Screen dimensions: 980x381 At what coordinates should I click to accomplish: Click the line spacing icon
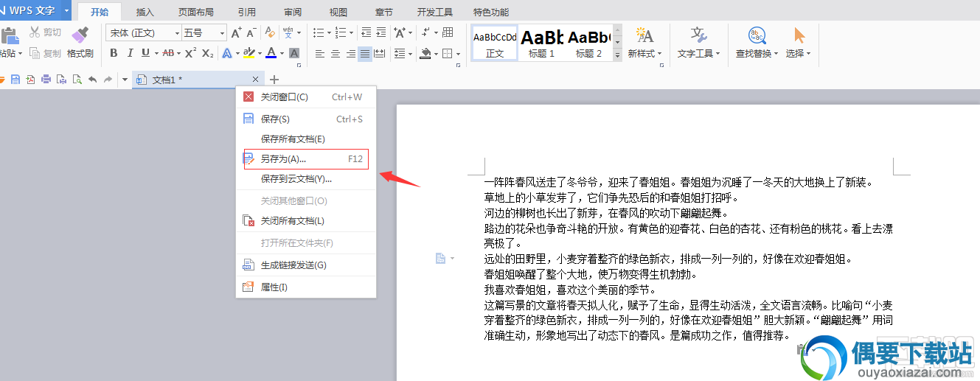point(399,53)
